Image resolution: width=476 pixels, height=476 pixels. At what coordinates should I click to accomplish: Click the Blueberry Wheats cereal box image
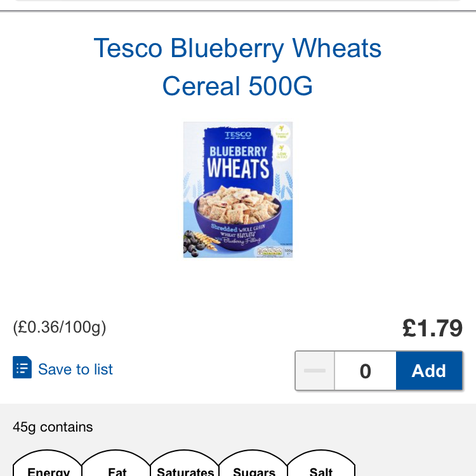[238, 189]
